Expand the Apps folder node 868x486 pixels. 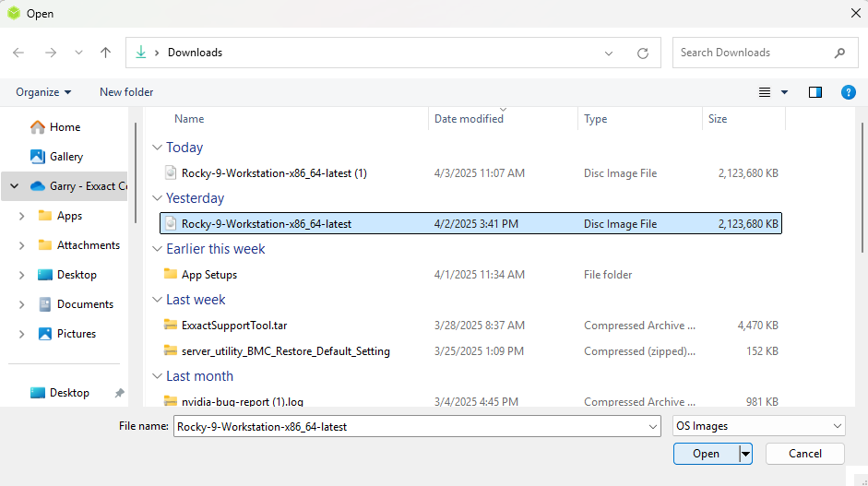(x=21, y=216)
